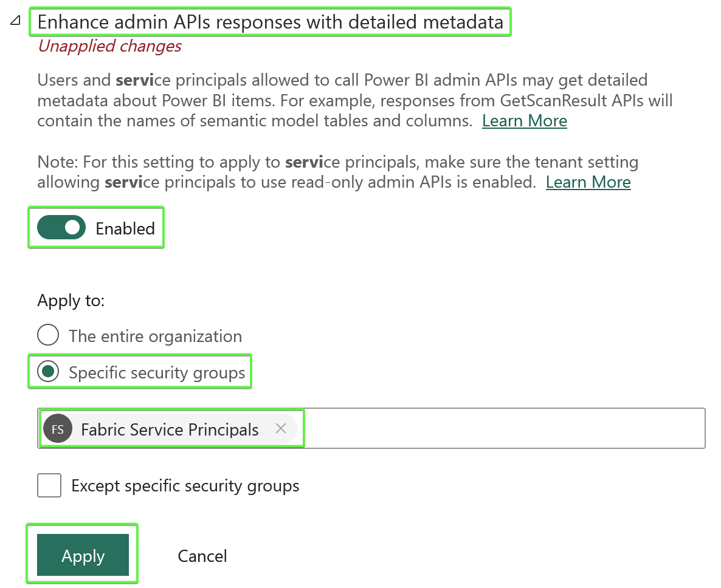Switch the metadata setting toggle off

click(x=60, y=227)
